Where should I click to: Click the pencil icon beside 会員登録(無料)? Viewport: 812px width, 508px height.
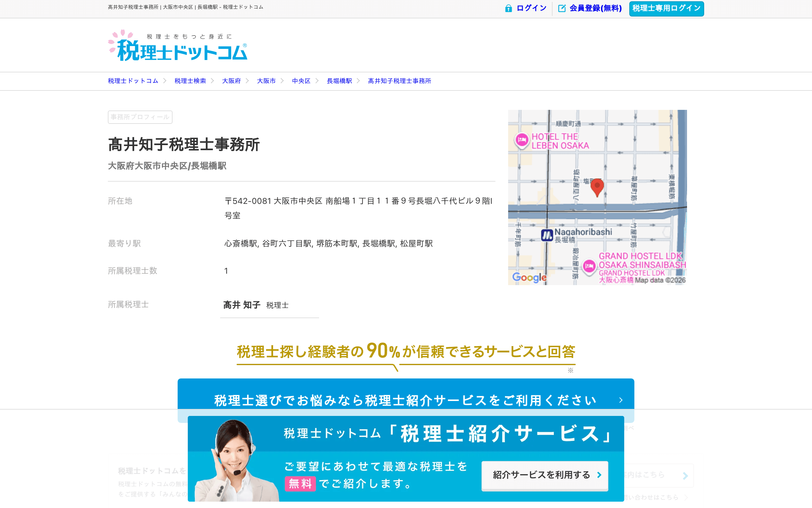point(562,8)
